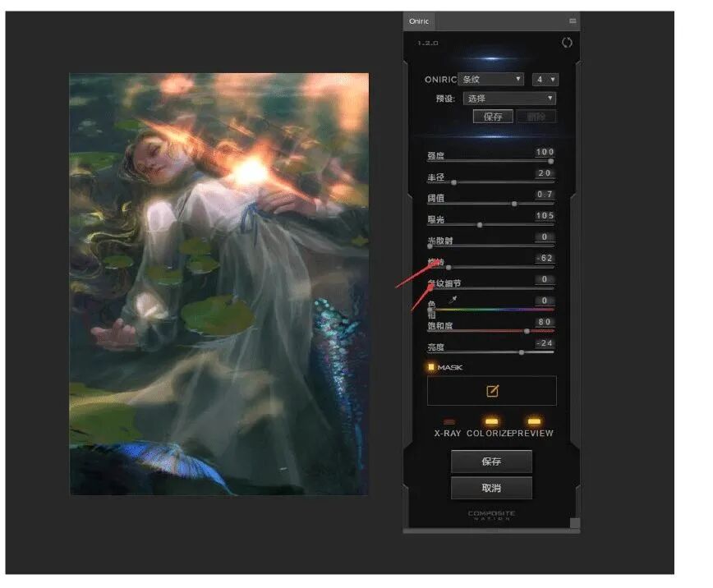The image size is (713, 588).
Task: Open the 预设 preset dropdown showing 选择
Action: click(509, 99)
